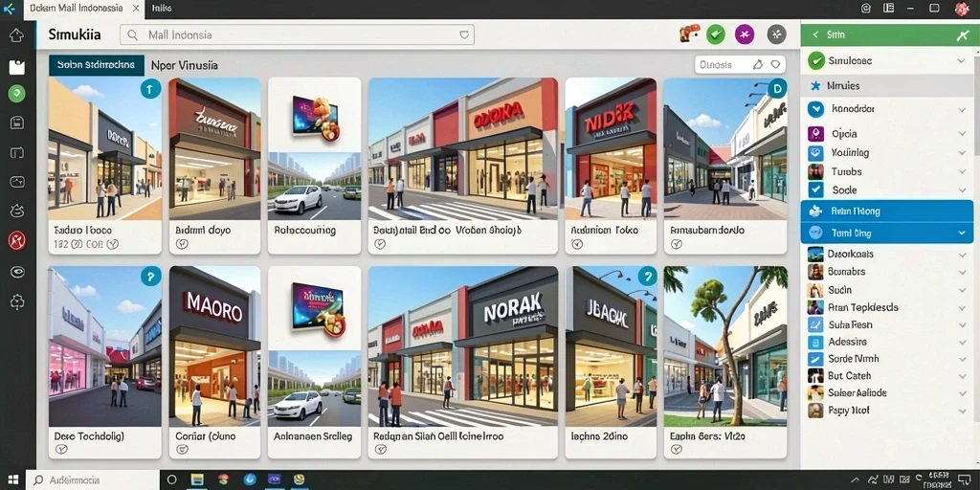This screenshot has height=490, width=980.
Task: Expand the Dsaorkaais row chevron
Action: [x=961, y=255]
